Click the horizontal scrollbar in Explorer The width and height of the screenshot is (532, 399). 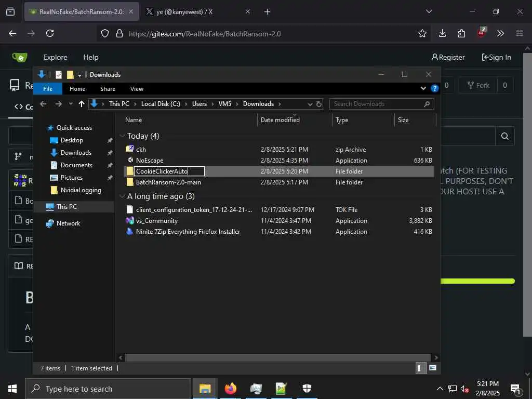[277, 357]
